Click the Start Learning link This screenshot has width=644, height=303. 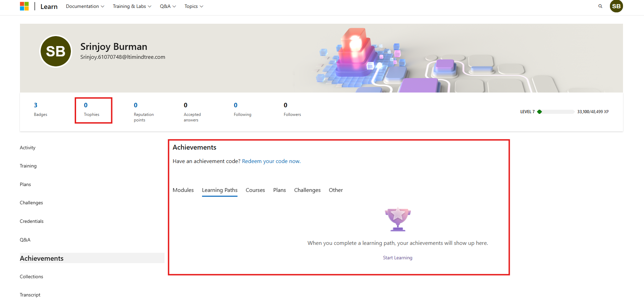(398, 258)
